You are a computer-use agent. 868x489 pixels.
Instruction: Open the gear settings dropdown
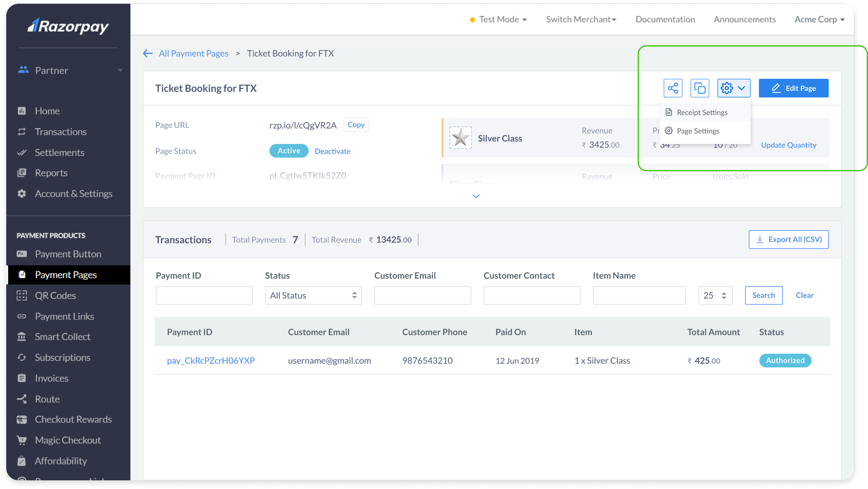(x=733, y=88)
